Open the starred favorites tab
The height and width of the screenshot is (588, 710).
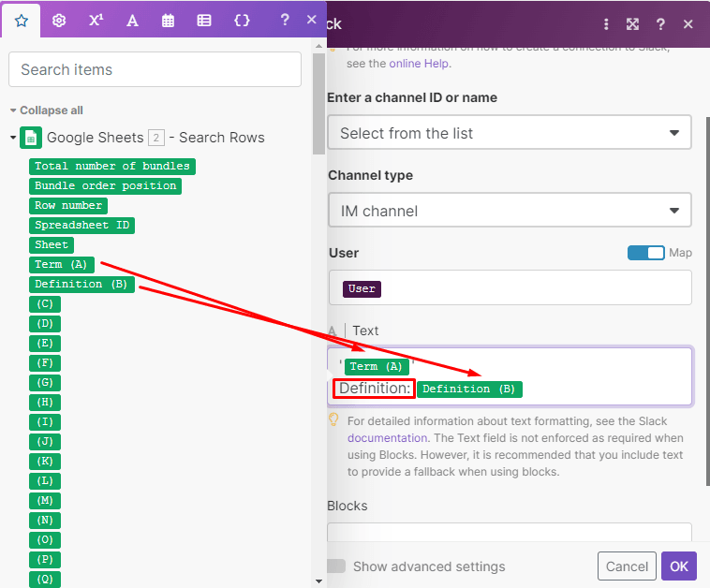22,21
